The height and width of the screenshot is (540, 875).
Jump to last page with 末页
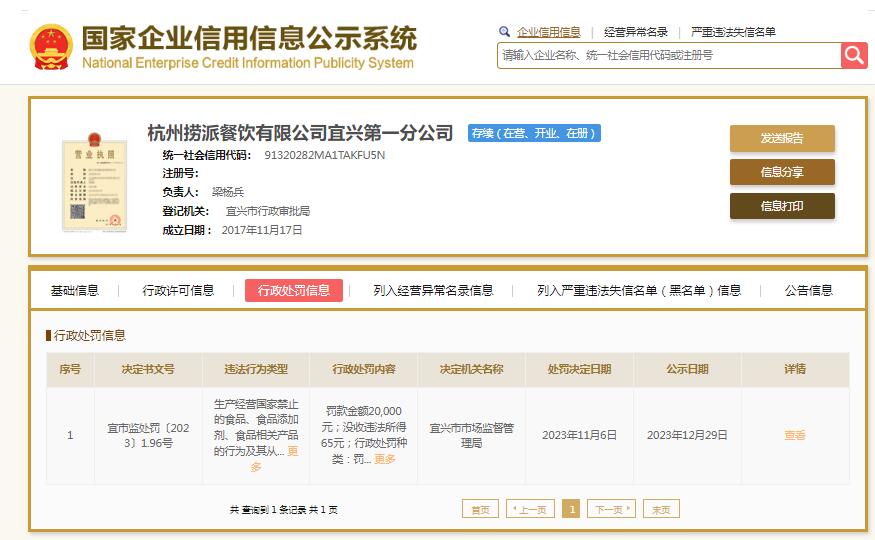pos(661,509)
